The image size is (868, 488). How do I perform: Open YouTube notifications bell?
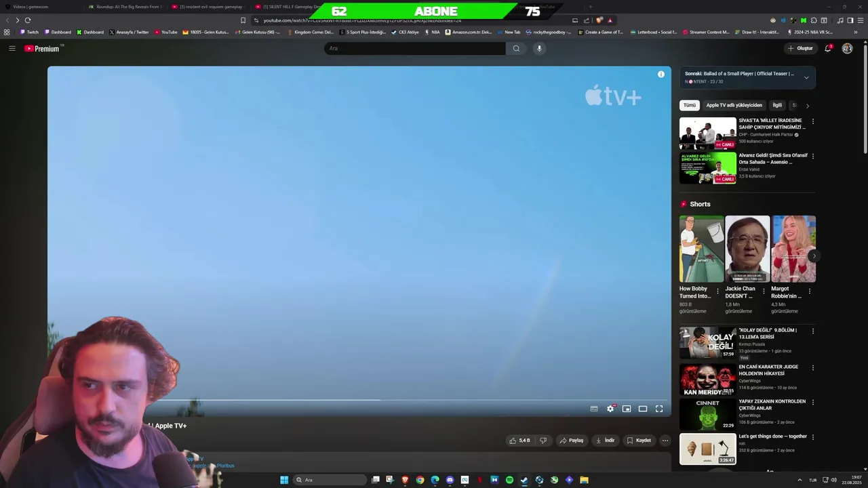(828, 48)
